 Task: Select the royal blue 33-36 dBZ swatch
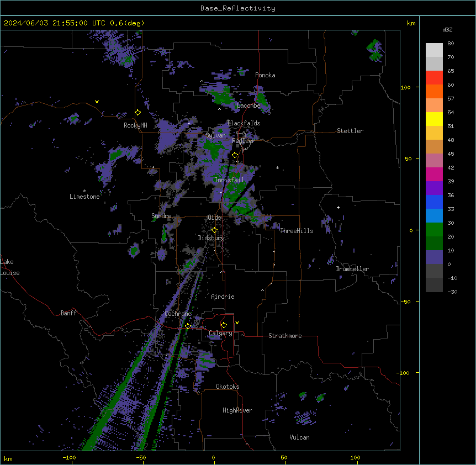pyautogui.click(x=434, y=202)
